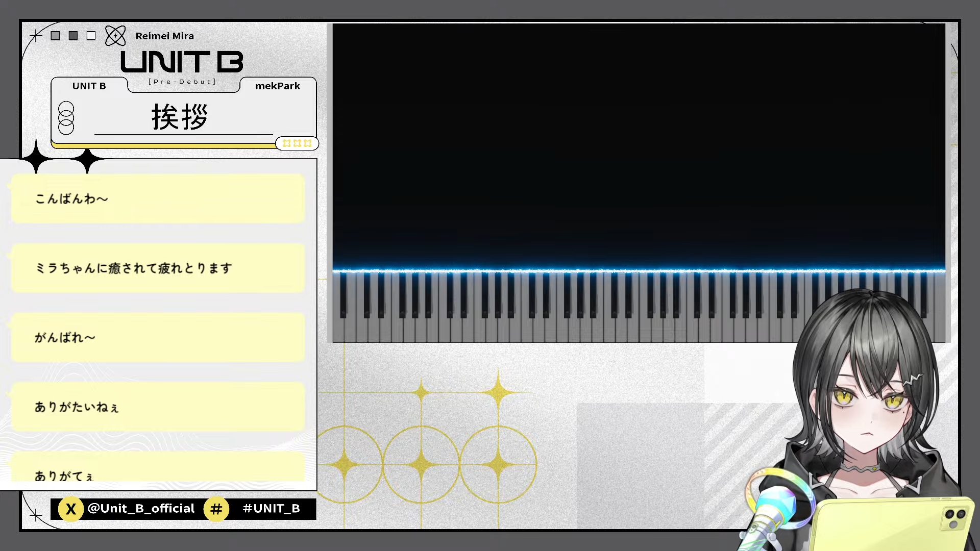980x551 pixels.
Task: Select the chat message こんばんわ〜
Action: (158, 198)
